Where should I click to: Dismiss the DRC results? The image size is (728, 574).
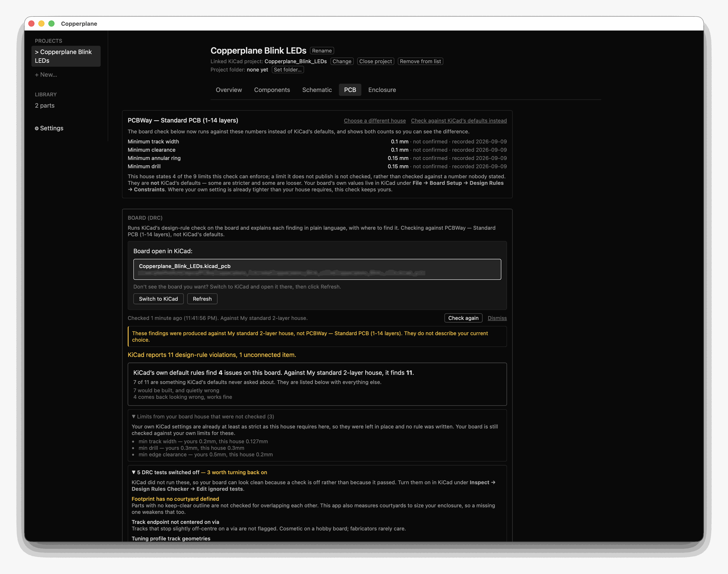click(497, 318)
